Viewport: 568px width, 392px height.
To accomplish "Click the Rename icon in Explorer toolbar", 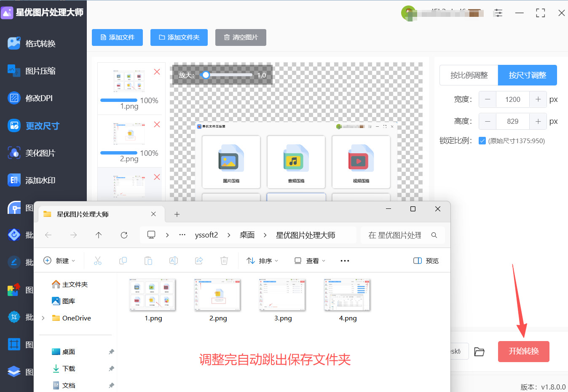I will pyautogui.click(x=174, y=261).
